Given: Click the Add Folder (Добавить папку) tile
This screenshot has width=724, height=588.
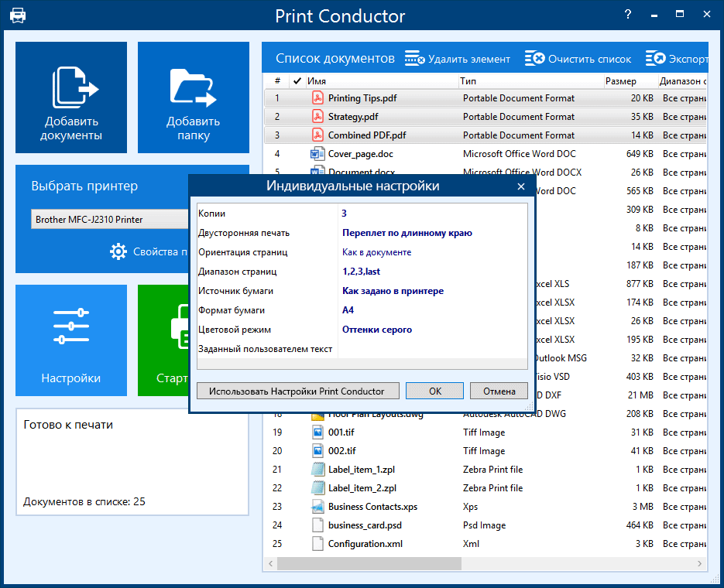Looking at the screenshot, I should point(194,97).
